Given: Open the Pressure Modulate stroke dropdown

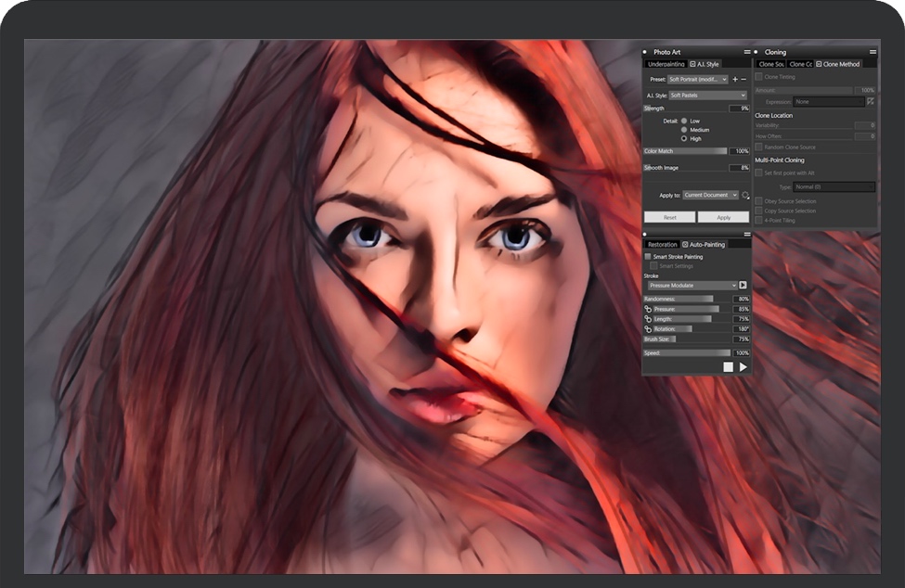Looking at the screenshot, I should pyautogui.click(x=691, y=286).
